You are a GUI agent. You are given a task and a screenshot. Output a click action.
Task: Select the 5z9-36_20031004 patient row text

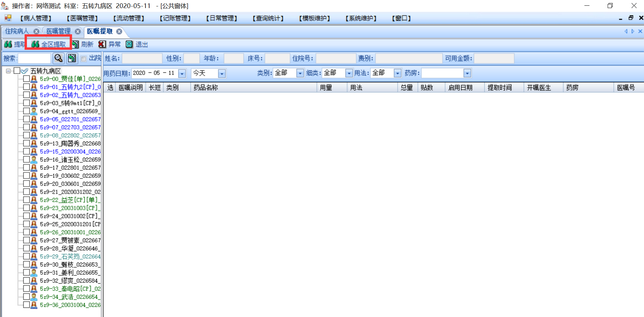[x=70, y=305]
